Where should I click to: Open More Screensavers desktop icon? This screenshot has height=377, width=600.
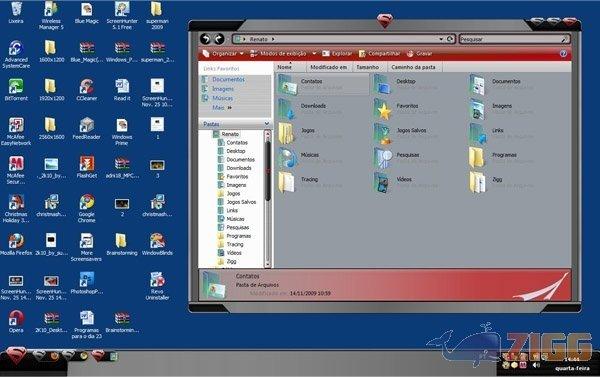point(86,247)
